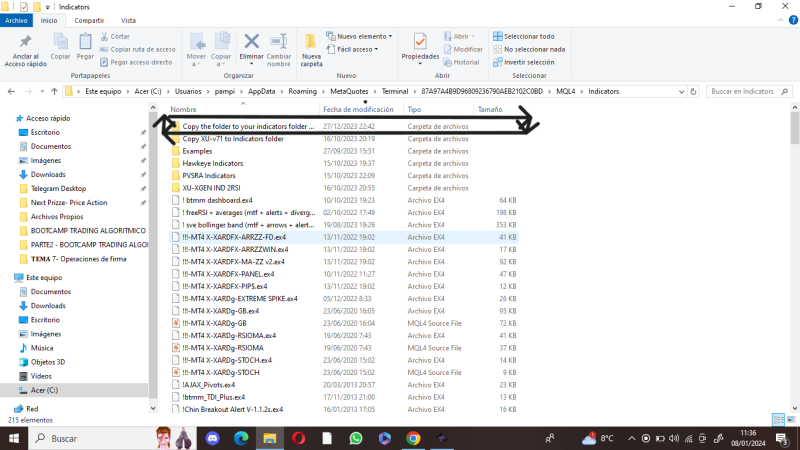Click navigation pane scroll-down arrow
This screenshot has height=450, width=800.
[153, 408]
